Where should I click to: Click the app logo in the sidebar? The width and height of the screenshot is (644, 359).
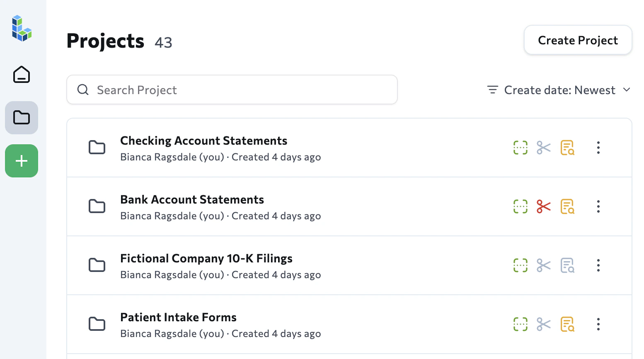[x=21, y=28]
